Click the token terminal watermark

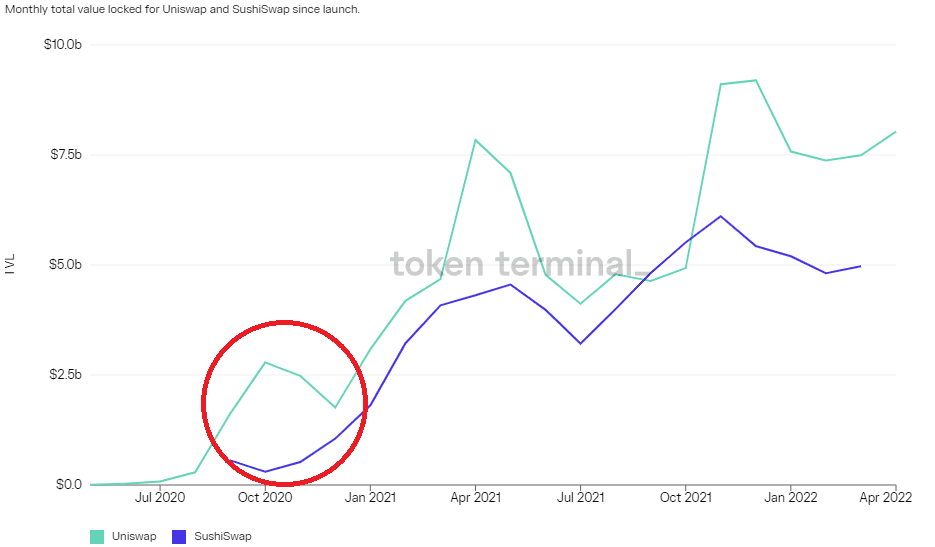[519, 264]
